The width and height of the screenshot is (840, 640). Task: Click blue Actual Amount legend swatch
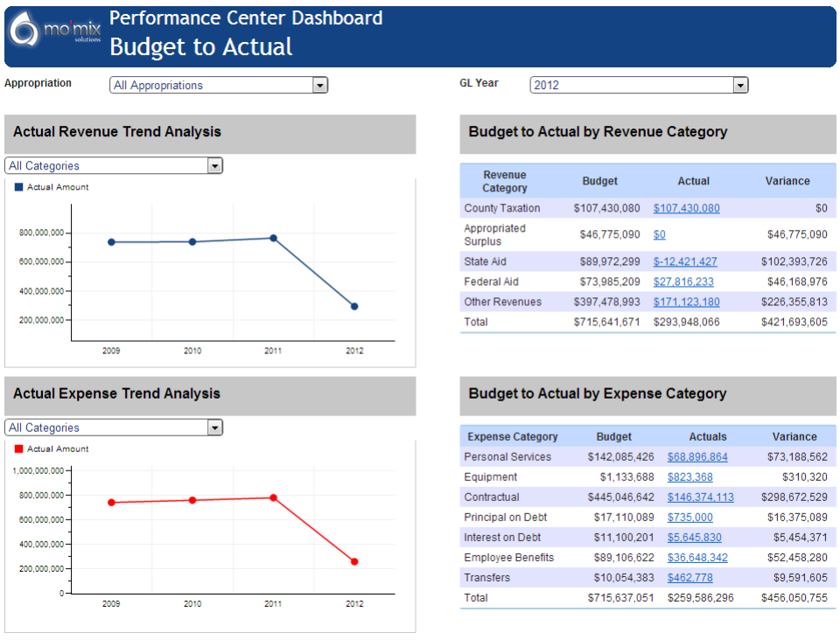click(x=18, y=187)
